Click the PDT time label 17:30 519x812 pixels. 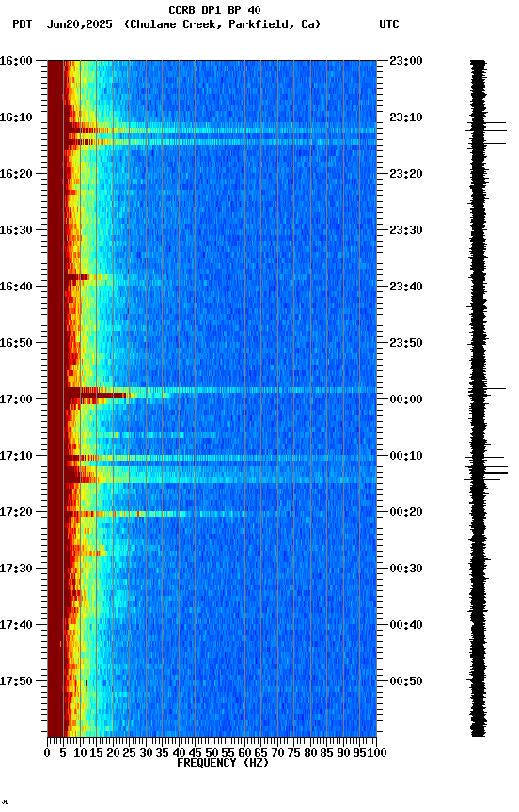click(x=16, y=569)
